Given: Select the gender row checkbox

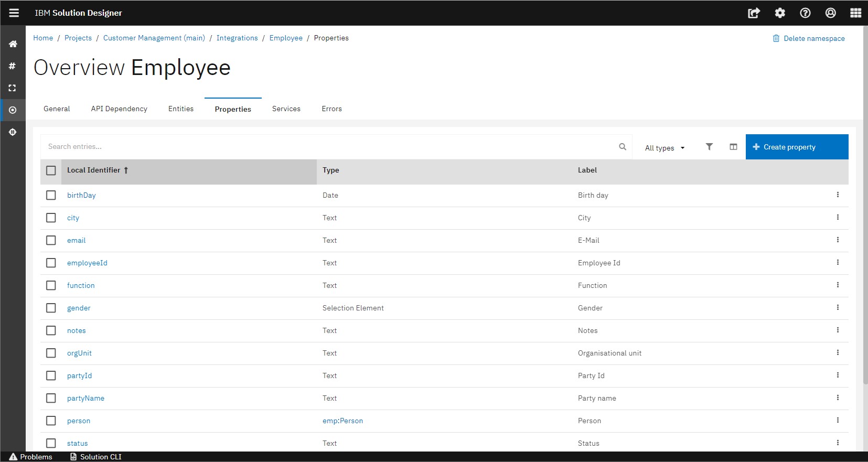Looking at the screenshot, I should tap(51, 308).
